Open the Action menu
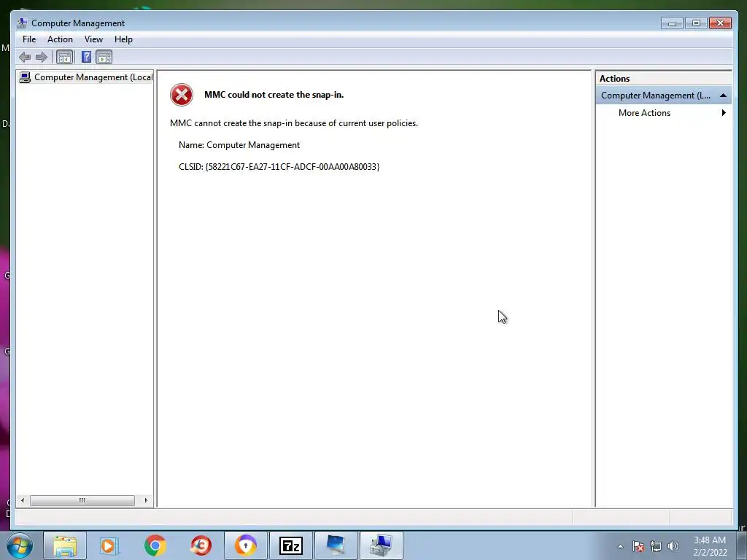Image resolution: width=747 pixels, height=560 pixels. 60,39
